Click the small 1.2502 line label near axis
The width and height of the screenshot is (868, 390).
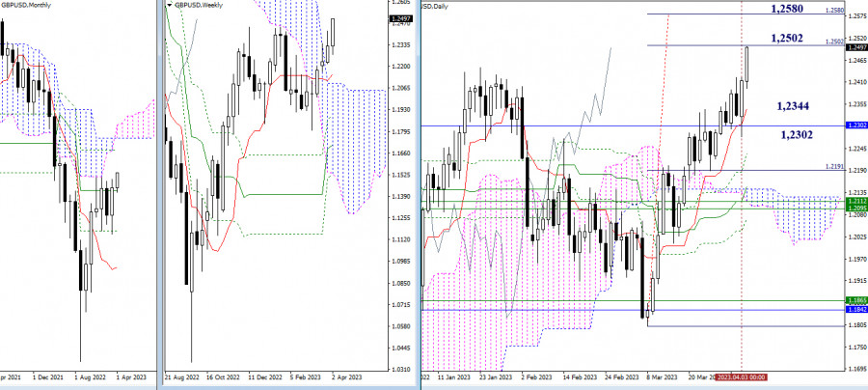(835, 42)
